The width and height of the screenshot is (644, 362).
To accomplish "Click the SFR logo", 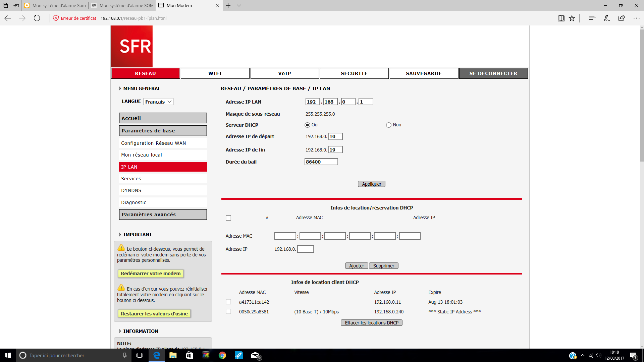I will pos(132,46).
